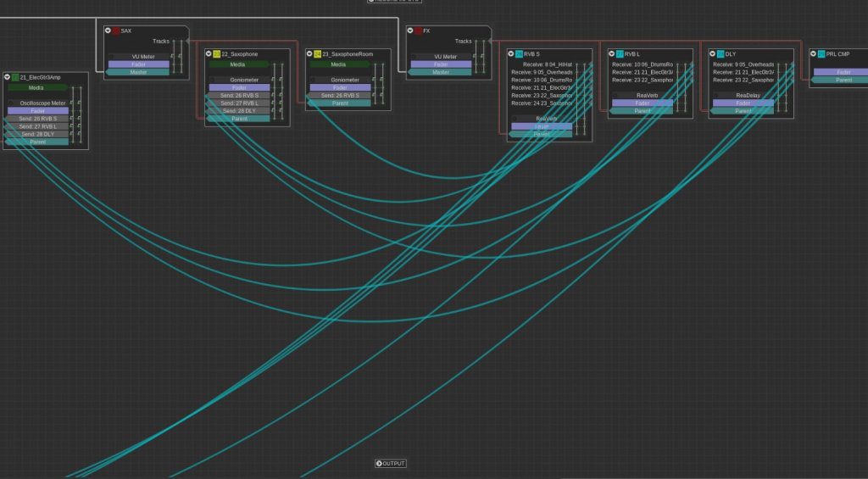Click the OUTPUT node at the bottom
The image size is (868, 479).
click(x=391, y=464)
